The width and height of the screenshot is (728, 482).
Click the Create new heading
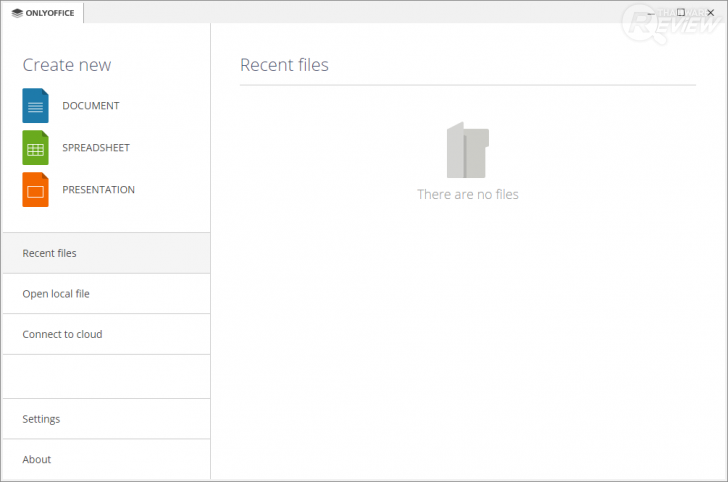67,65
